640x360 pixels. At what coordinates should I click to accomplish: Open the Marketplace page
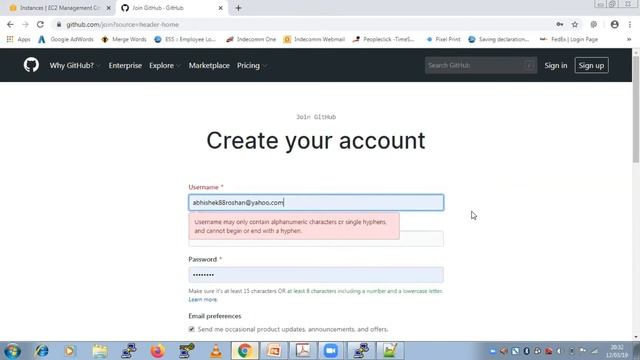click(209, 65)
